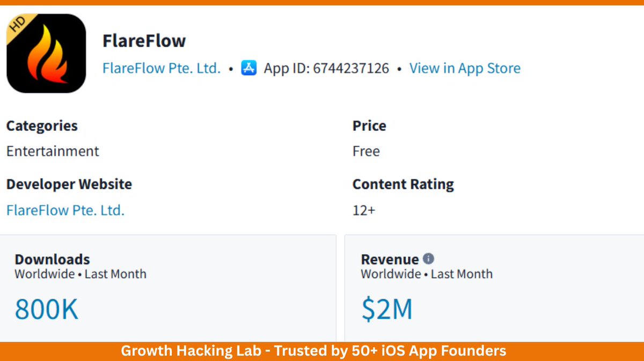Screen dimensions: 644x361
Task: Click the Revenue card heading
Action: click(390, 259)
